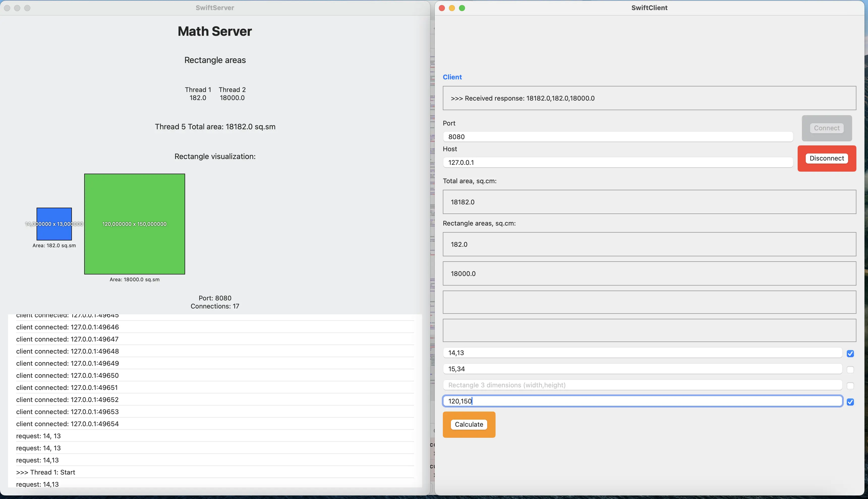Focus the 14,13 rectangle input field
The width and height of the screenshot is (868, 499).
pos(642,353)
